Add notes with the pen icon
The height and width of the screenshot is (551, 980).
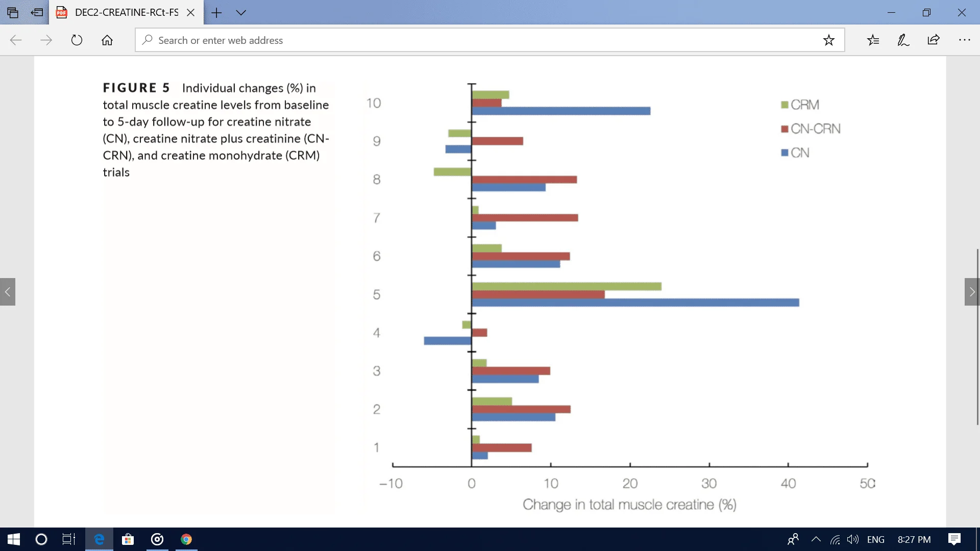(x=903, y=40)
